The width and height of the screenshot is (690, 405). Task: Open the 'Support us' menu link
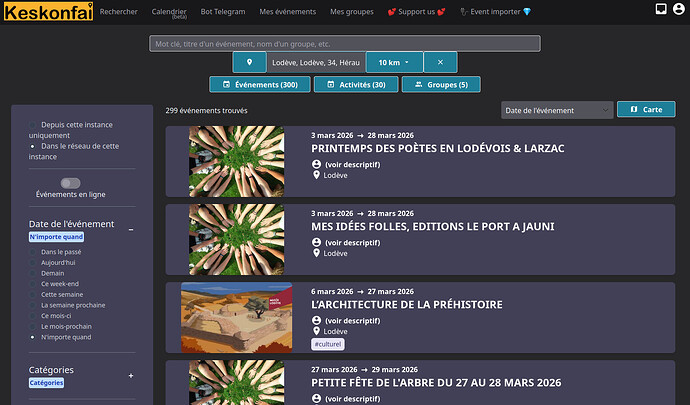pyautogui.click(x=416, y=11)
